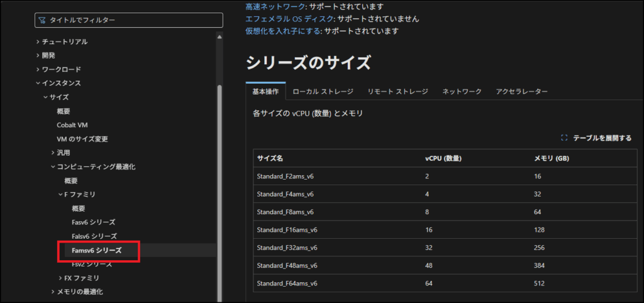Open the Fsv2 シリーズ page
644x303 pixels.
tap(92, 264)
